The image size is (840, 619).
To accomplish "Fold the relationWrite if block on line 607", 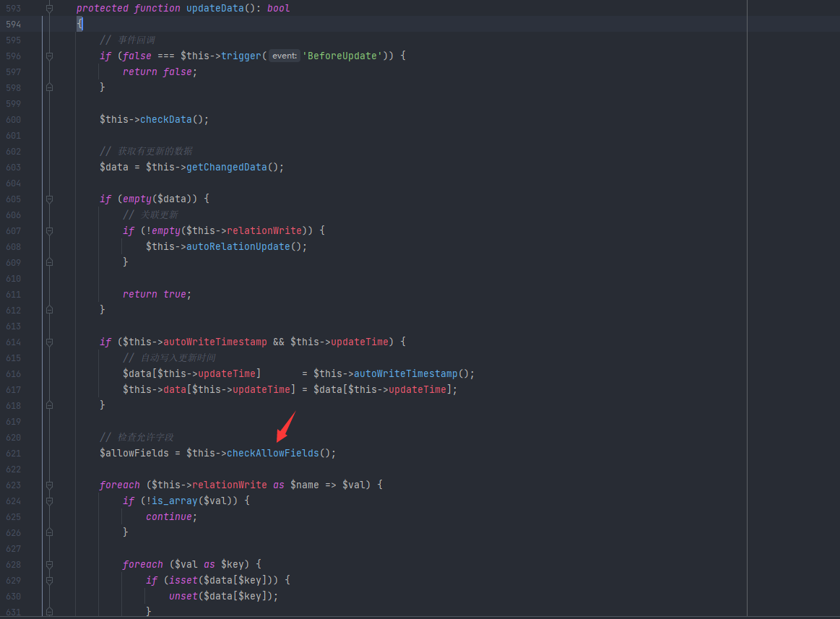I will coord(49,230).
